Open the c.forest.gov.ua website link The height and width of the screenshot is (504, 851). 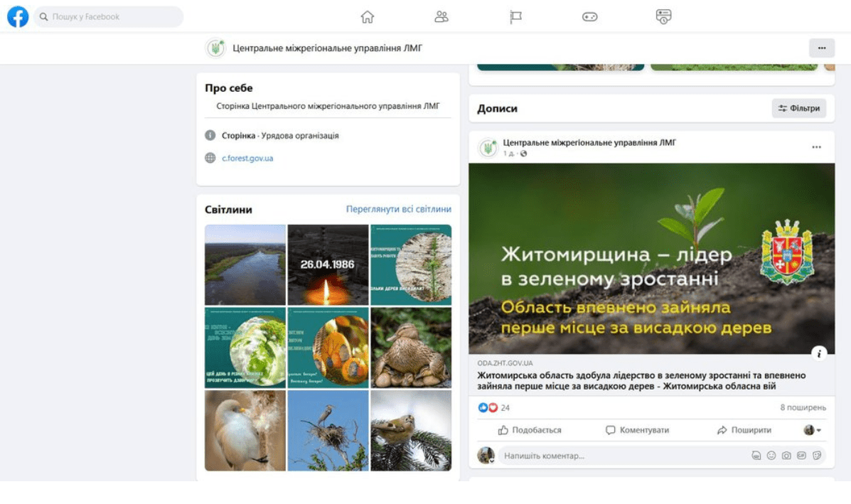tap(247, 159)
